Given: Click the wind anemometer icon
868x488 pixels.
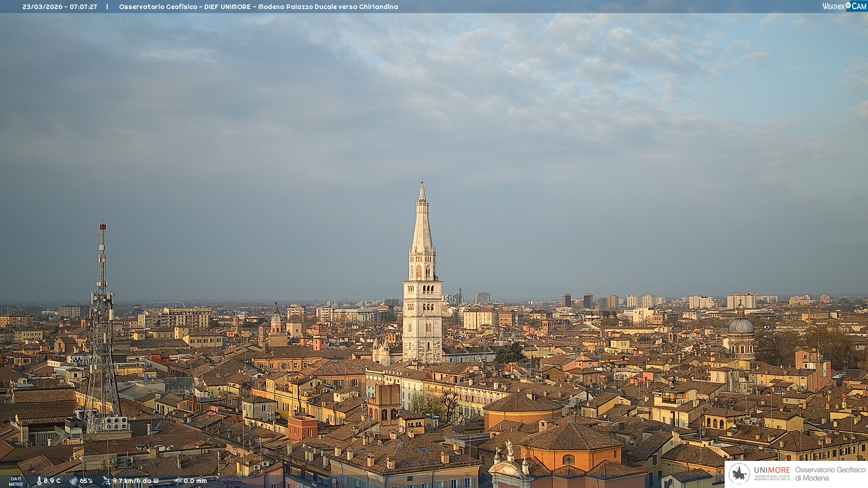Looking at the screenshot, I should click(106, 481).
